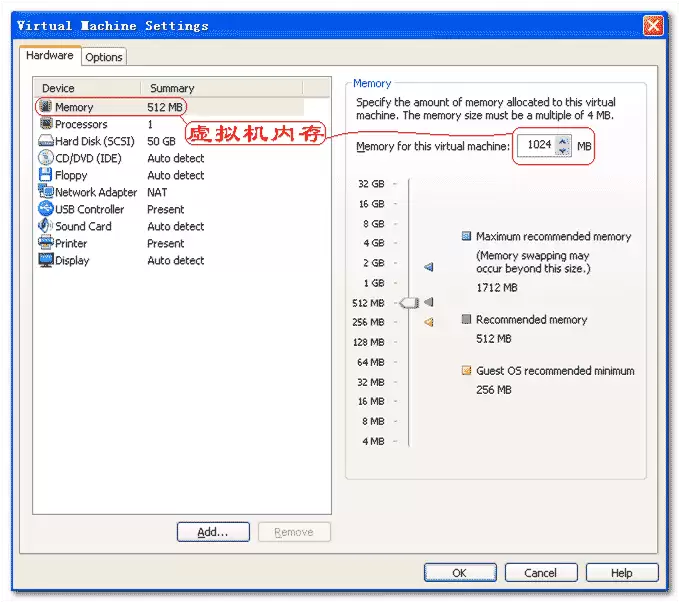The width and height of the screenshot is (680, 603).
Task: Open Help for virtual machine settings
Action: tap(622, 573)
